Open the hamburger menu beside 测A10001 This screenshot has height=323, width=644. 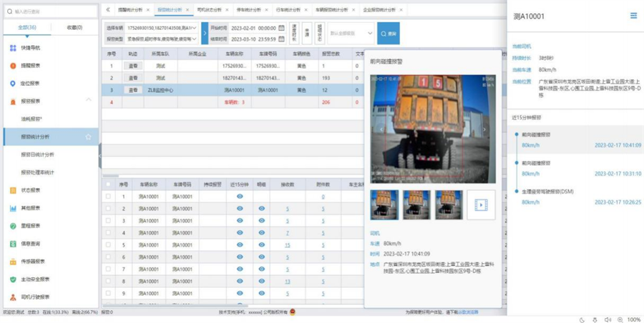[633, 16]
